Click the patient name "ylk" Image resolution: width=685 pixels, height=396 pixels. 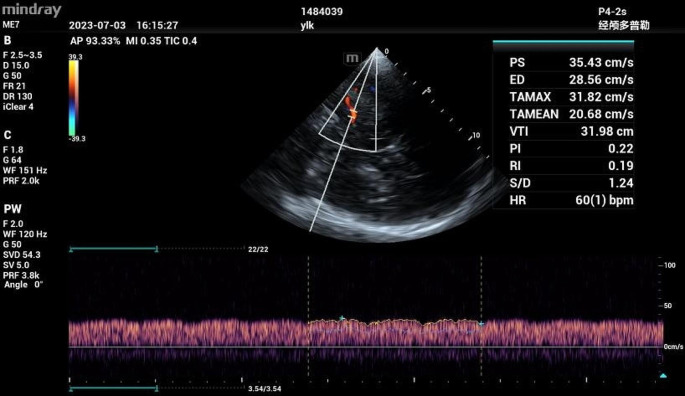pyautogui.click(x=307, y=25)
